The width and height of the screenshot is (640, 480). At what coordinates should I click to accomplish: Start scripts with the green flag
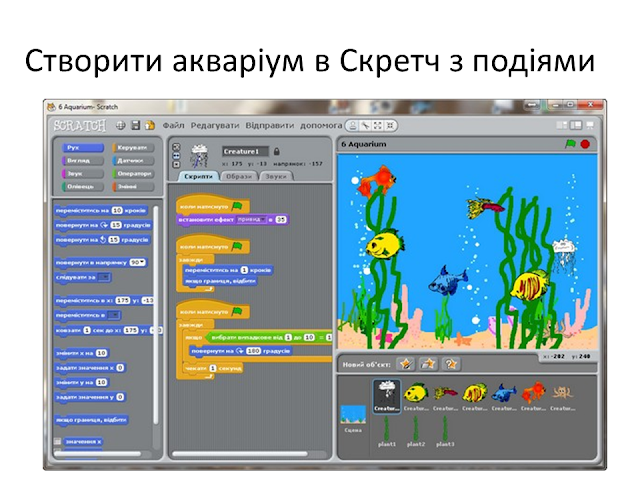point(570,144)
